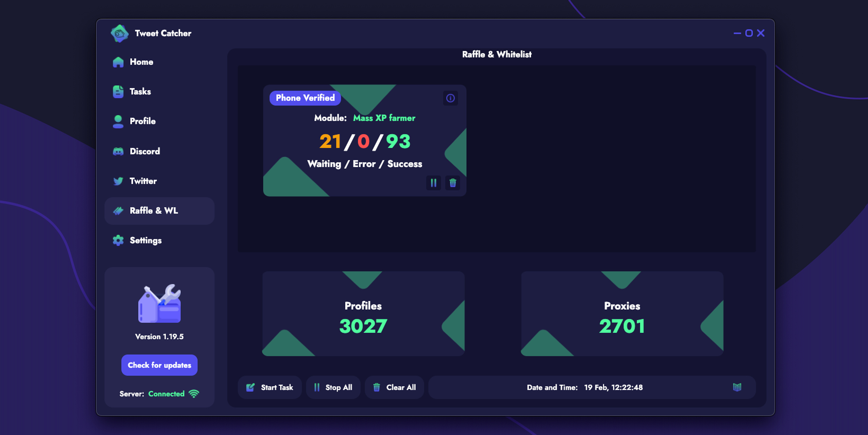Screen dimensions: 868x435
Task: Click the gear icon beside Settings
Action: [x=118, y=240]
